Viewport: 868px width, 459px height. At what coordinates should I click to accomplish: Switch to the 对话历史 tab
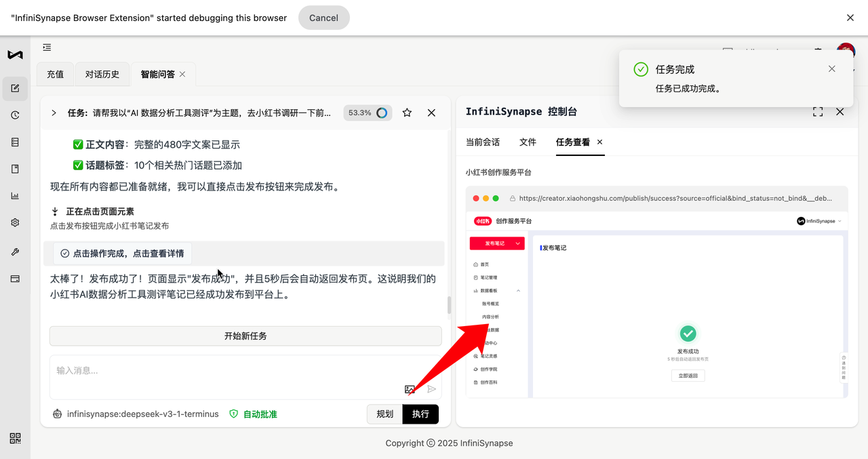(102, 75)
